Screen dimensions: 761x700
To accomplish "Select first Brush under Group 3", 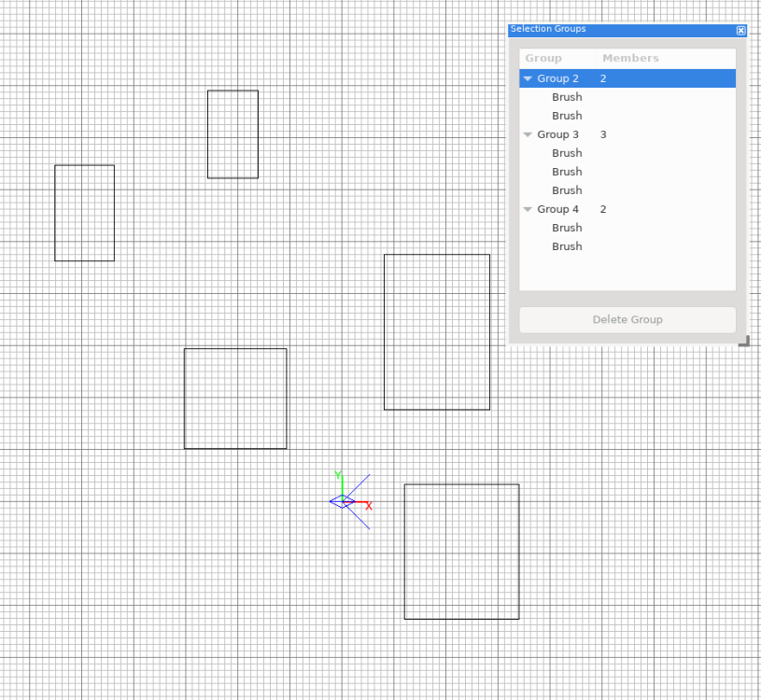I will pyautogui.click(x=567, y=153).
